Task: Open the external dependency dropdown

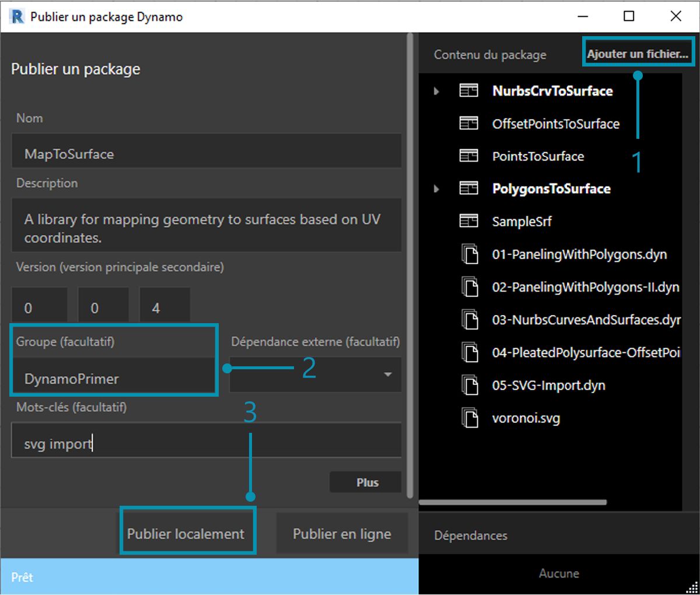Action: tap(387, 375)
